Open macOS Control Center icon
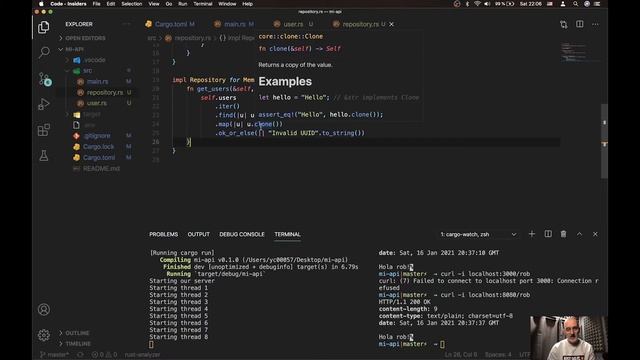The width and height of the screenshot is (640, 360). (x=597, y=4)
